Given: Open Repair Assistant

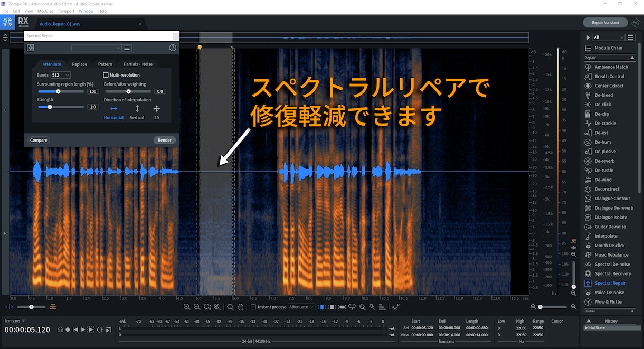Looking at the screenshot, I should click(605, 23).
